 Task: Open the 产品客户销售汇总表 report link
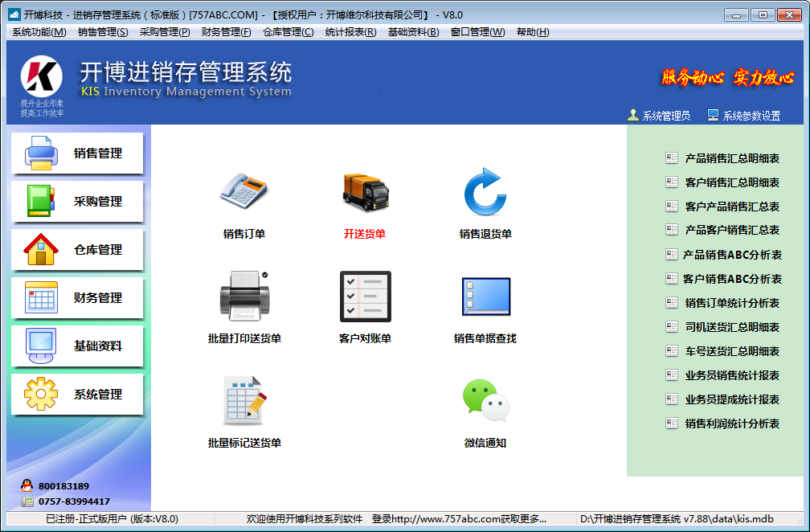tap(732, 230)
